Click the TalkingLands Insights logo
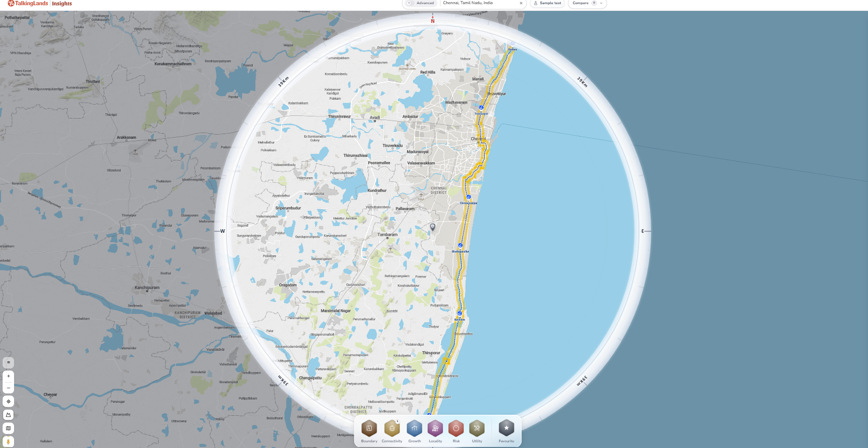The image size is (868, 448). 40,4
